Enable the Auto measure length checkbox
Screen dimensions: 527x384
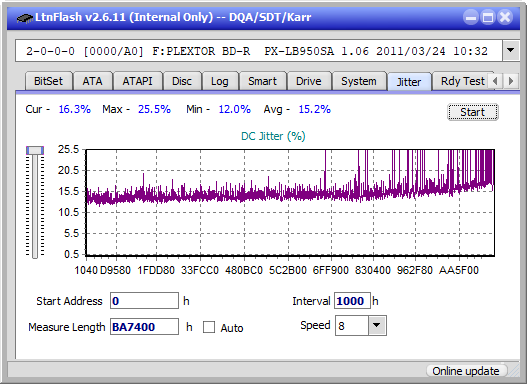[x=209, y=327]
